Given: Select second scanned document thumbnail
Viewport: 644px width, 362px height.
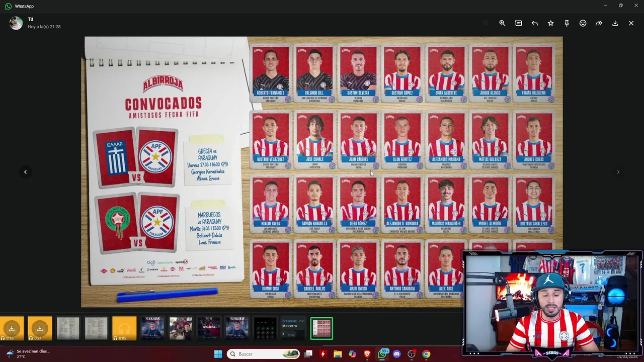Looking at the screenshot, I should coord(96,328).
